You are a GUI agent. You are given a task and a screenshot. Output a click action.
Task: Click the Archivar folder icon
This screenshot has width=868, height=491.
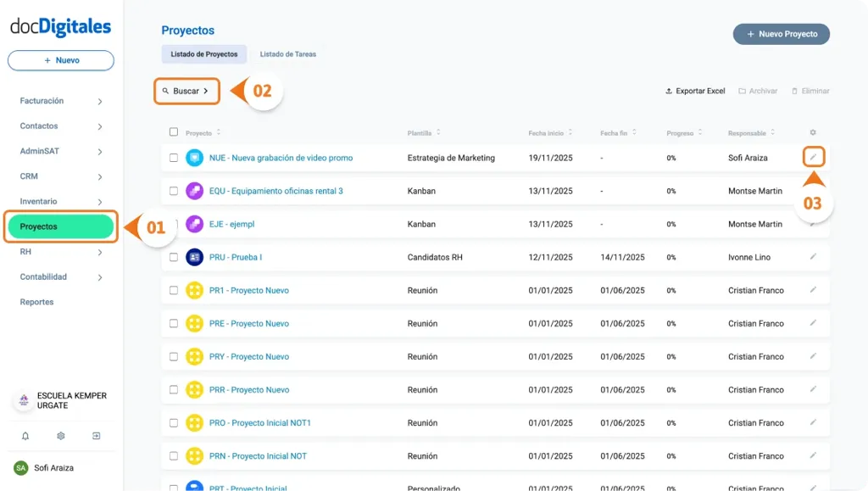[741, 91]
